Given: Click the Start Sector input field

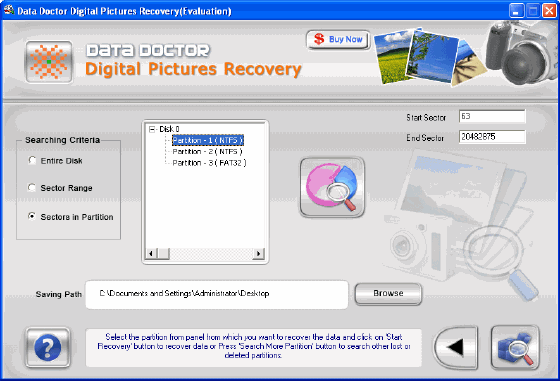Looking at the screenshot, I should (492, 116).
